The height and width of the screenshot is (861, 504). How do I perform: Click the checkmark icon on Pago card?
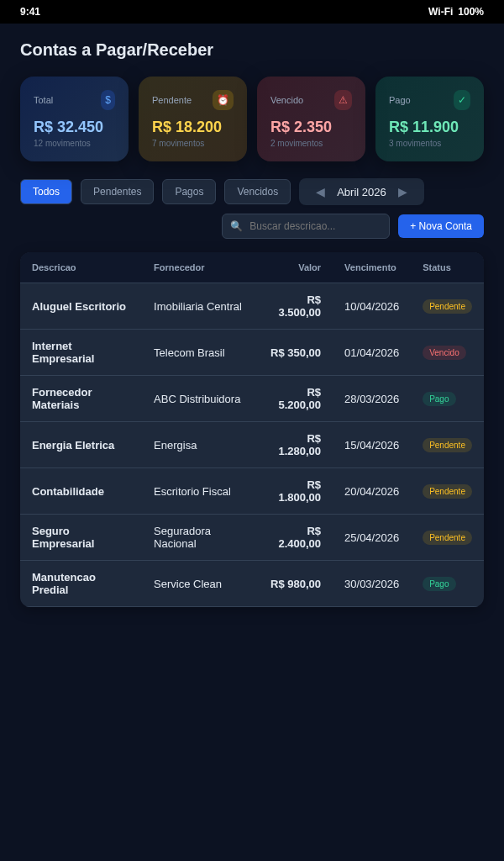coord(461,100)
